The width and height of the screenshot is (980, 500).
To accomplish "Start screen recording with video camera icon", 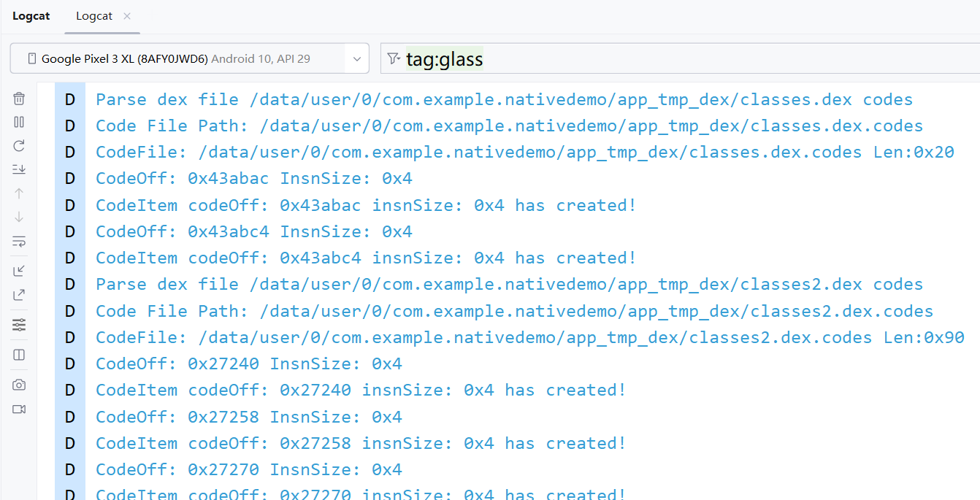I will click(19, 409).
